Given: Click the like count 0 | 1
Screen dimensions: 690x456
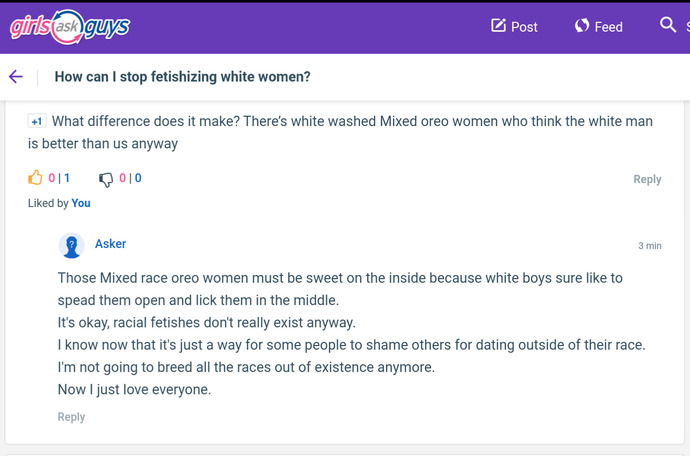Looking at the screenshot, I should coord(59,178).
